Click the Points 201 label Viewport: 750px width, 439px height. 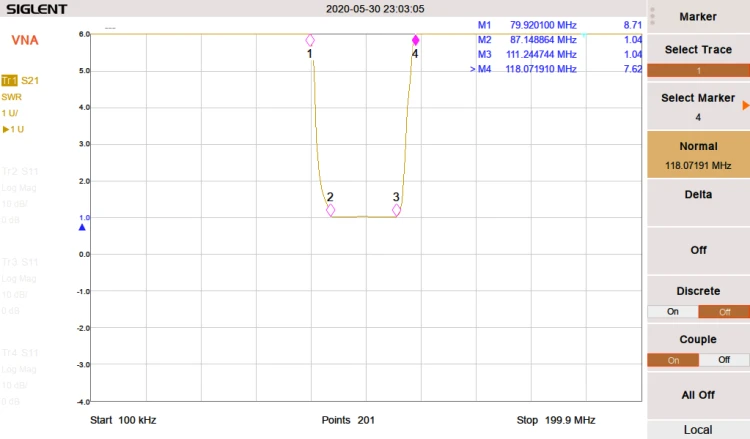click(x=348, y=420)
